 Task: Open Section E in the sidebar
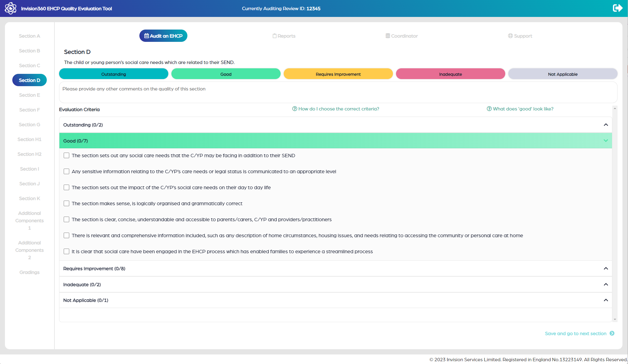point(30,95)
